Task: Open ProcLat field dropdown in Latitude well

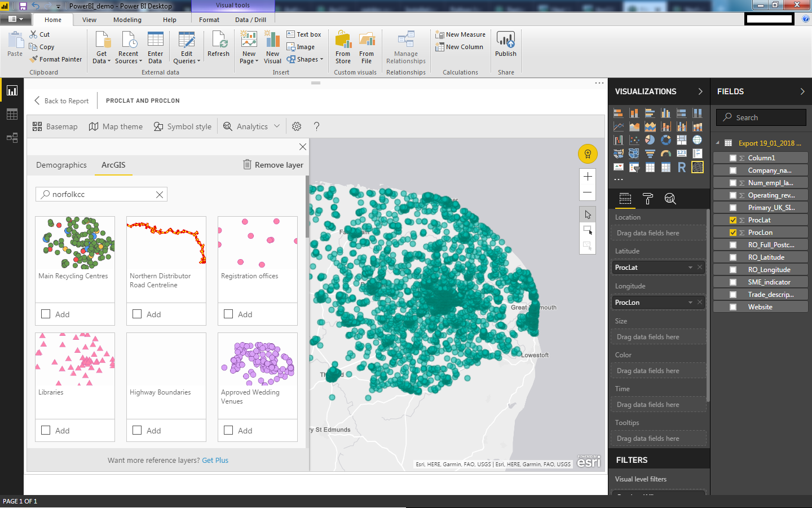Action: [x=690, y=268]
